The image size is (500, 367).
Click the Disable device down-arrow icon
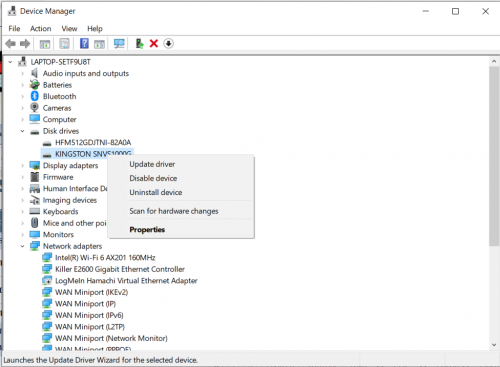(x=168, y=44)
